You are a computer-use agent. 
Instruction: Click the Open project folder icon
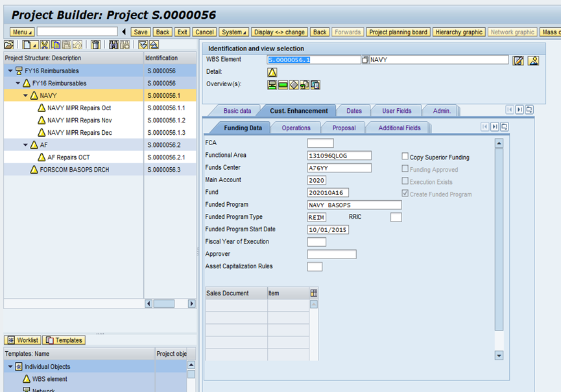8,45
